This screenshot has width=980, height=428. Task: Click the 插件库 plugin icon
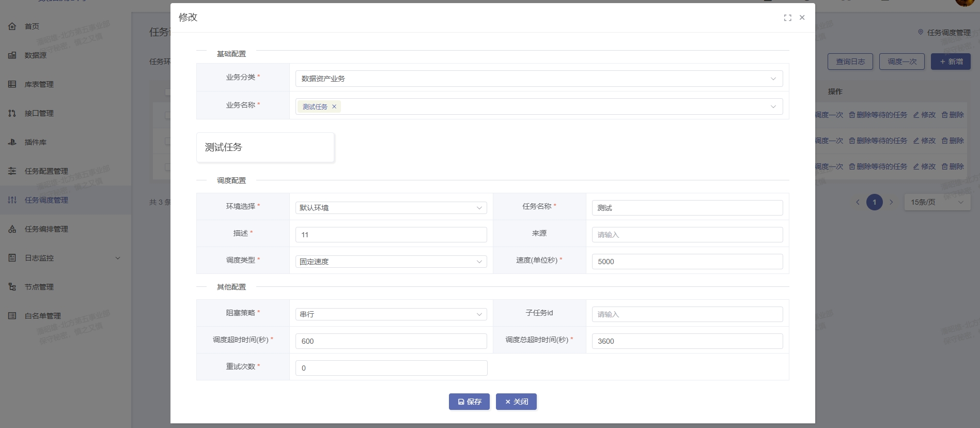(x=12, y=142)
